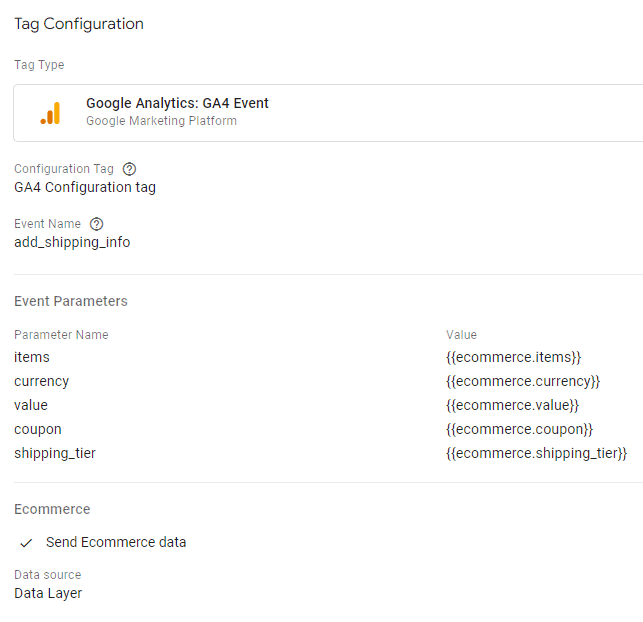Select the coupon parameter name
The height and width of the screenshot is (622, 643).
point(38,429)
